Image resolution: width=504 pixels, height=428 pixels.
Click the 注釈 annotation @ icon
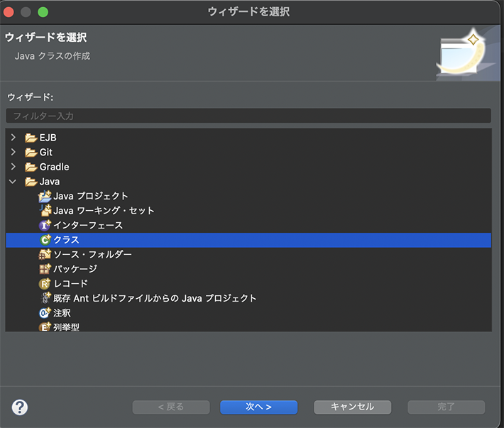(45, 312)
